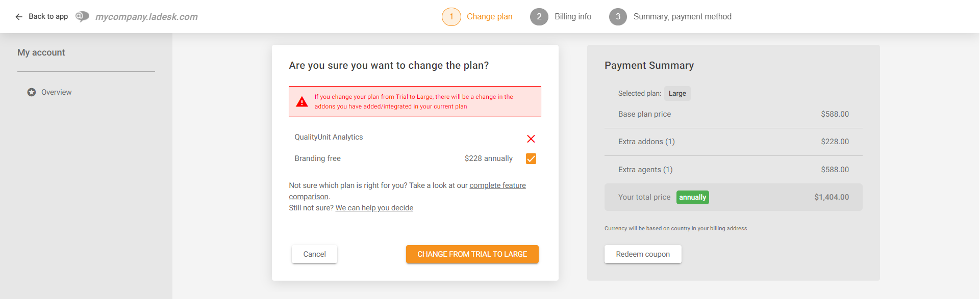Click the LiveAgent chat logo icon
This screenshot has width=980, height=299.
click(82, 17)
